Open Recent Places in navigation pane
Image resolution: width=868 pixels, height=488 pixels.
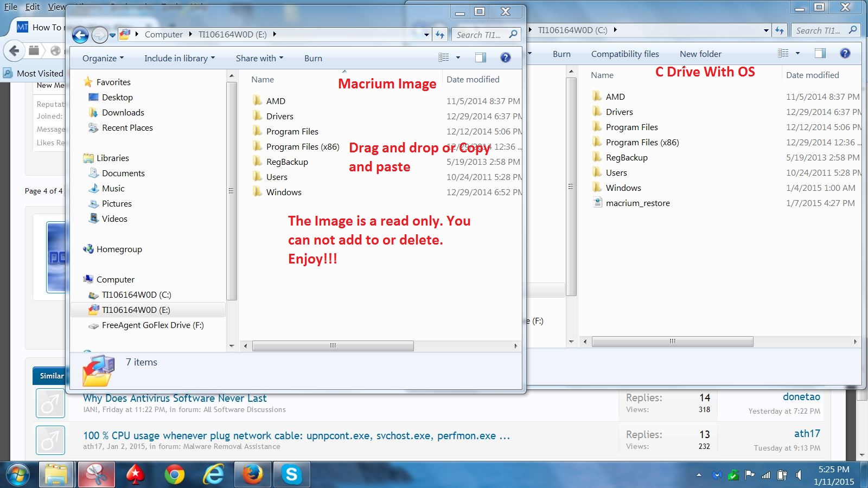(x=127, y=127)
